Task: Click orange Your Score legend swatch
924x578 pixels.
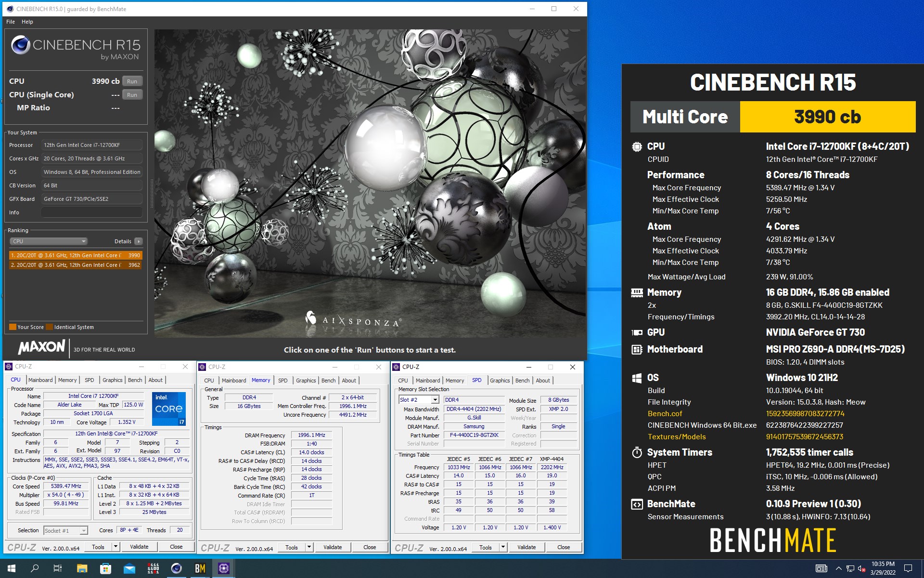Action: coord(13,327)
